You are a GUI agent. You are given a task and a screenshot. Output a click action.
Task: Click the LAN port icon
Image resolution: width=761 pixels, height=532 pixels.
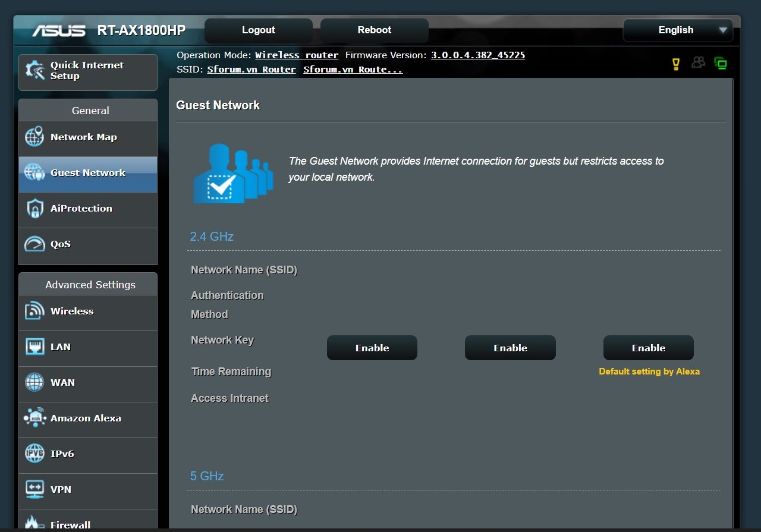[34, 347]
